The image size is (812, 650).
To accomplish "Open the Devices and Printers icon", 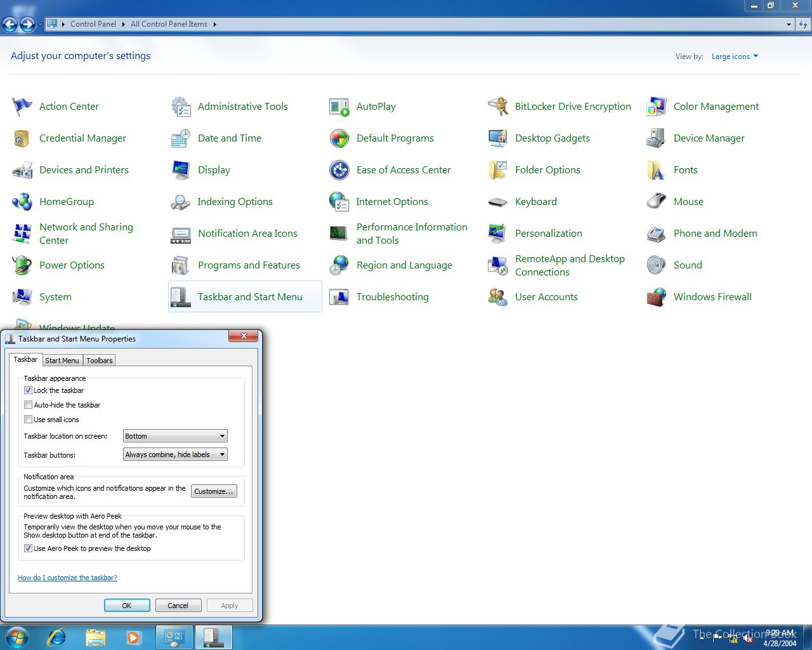I will coord(22,170).
